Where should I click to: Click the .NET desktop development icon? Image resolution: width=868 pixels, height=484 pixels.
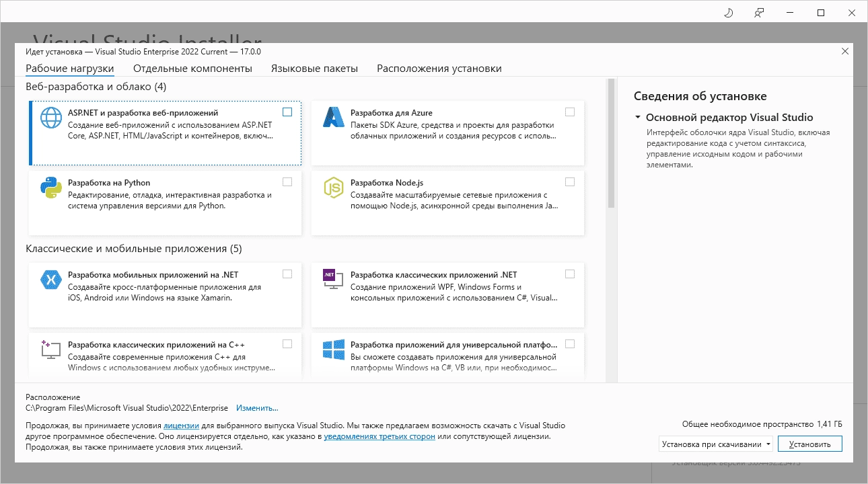pyautogui.click(x=334, y=280)
